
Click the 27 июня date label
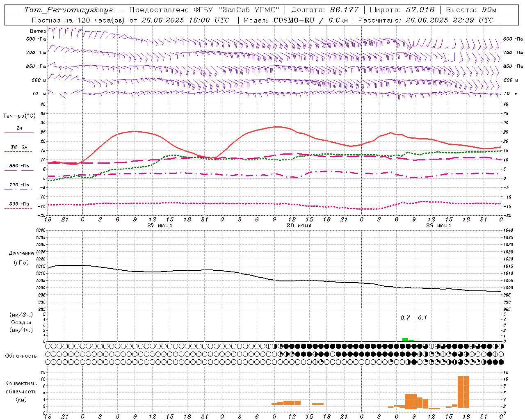coord(160,226)
